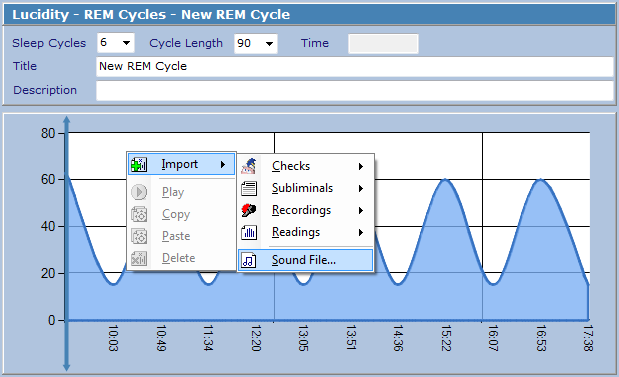Click the 14:36 time label
Screen dimensions: 619x377
point(398,338)
